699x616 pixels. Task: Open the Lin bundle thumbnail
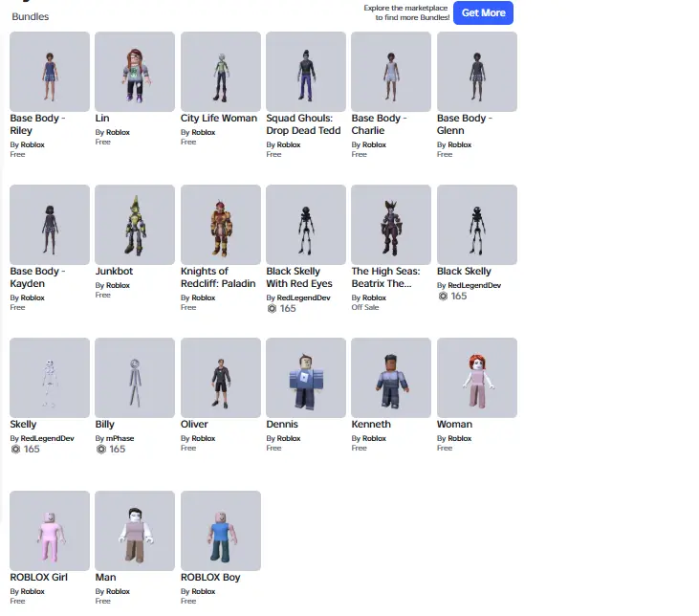(135, 72)
